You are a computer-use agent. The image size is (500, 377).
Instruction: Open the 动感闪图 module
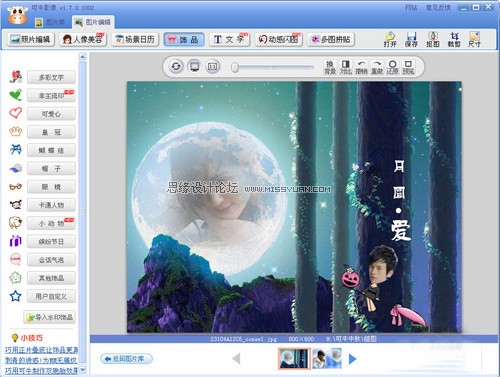(278, 39)
